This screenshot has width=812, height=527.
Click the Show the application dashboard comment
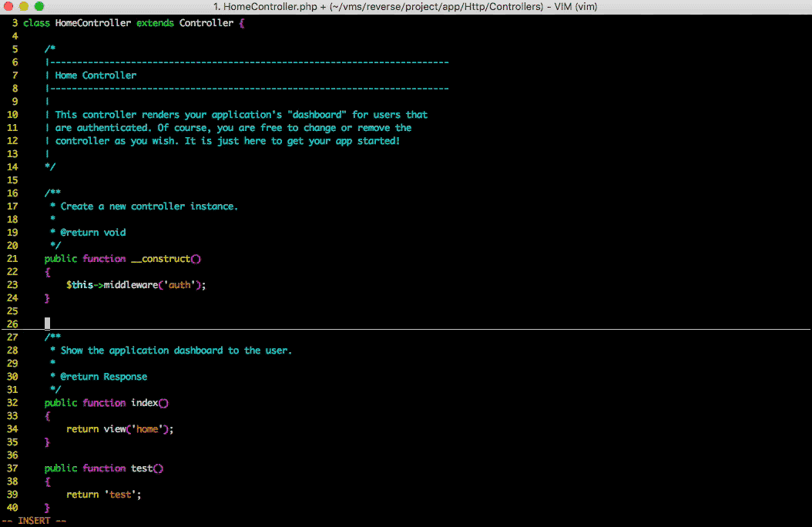point(176,351)
